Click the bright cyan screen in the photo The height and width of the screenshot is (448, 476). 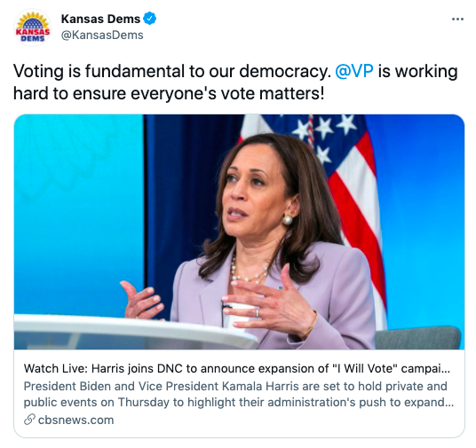tap(79, 212)
